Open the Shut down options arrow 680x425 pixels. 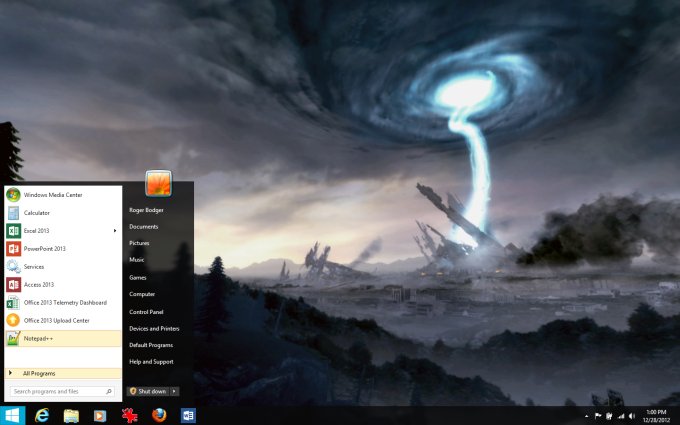click(x=174, y=391)
